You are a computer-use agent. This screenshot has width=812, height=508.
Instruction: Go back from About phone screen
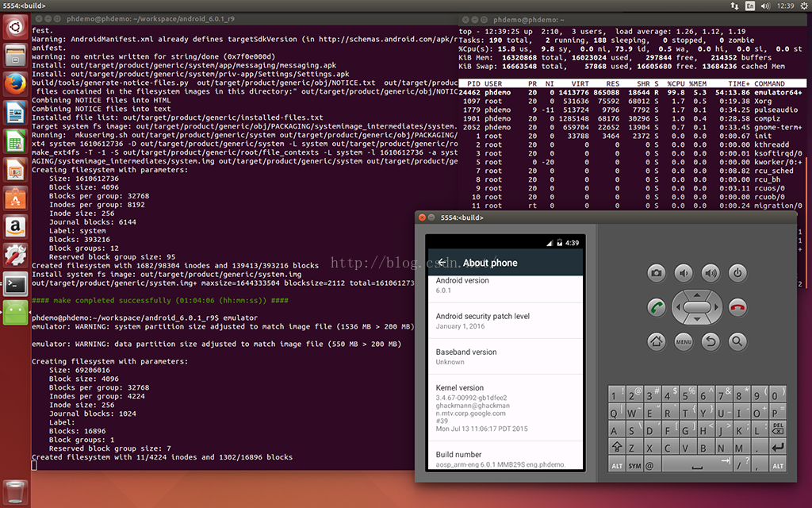pyautogui.click(x=442, y=263)
